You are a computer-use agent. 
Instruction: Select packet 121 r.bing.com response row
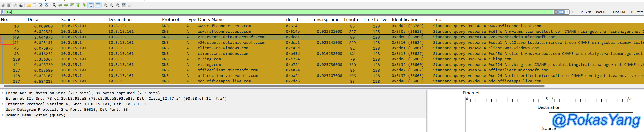click(x=225, y=65)
